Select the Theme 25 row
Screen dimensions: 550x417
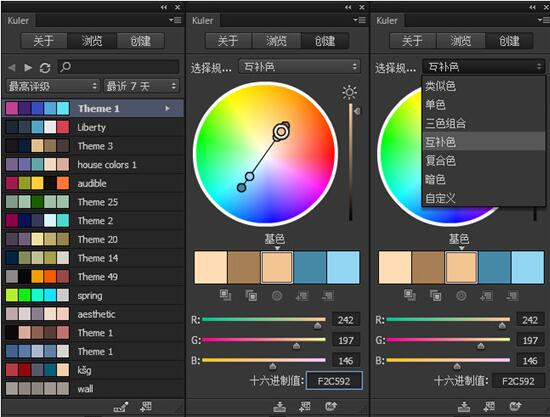coord(93,202)
